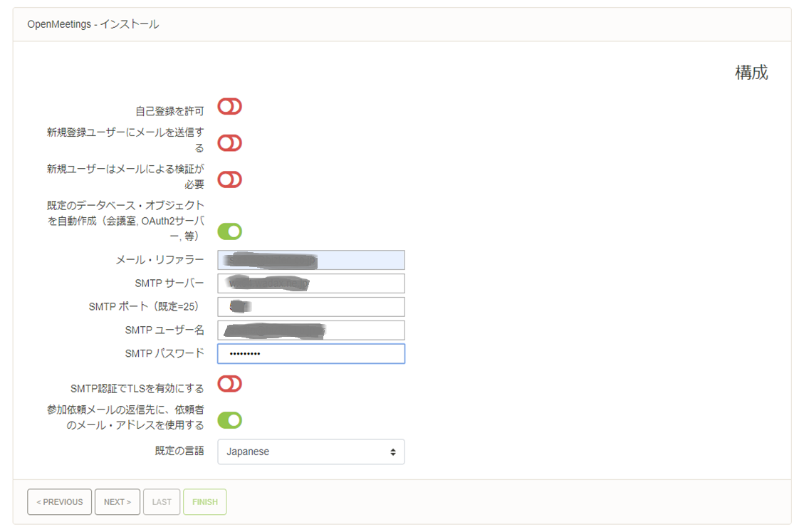
Task: Click the 既定の言語 label text
Action: click(x=179, y=451)
